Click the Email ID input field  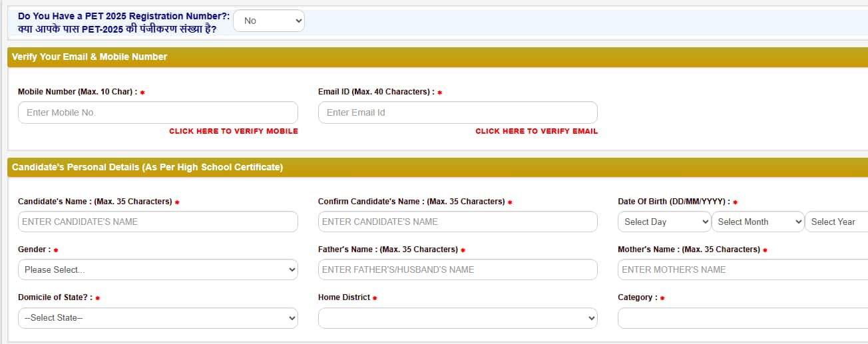point(458,112)
